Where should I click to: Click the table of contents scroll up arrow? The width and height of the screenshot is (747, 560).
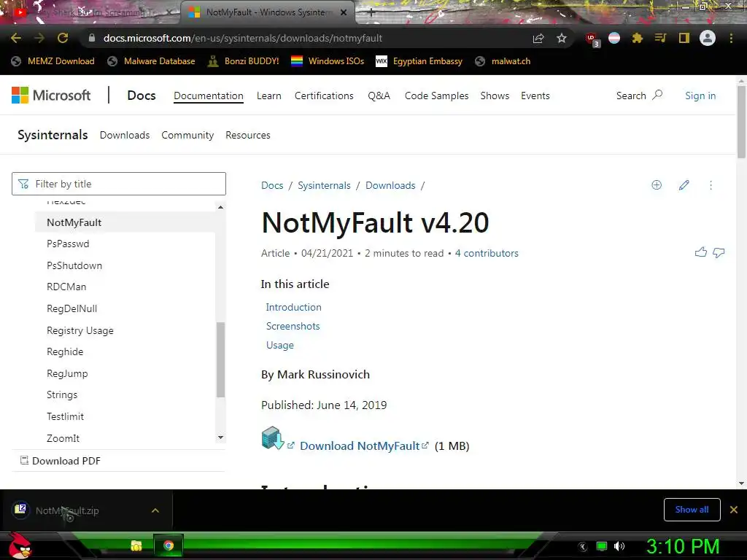pyautogui.click(x=220, y=207)
